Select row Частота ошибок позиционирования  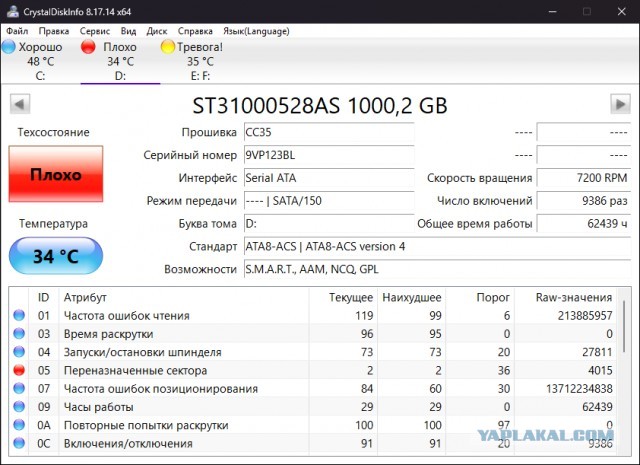[x=313, y=388]
